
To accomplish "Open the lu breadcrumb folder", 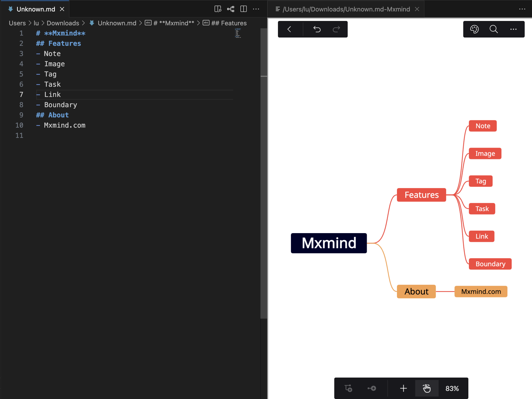I will coord(36,23).
